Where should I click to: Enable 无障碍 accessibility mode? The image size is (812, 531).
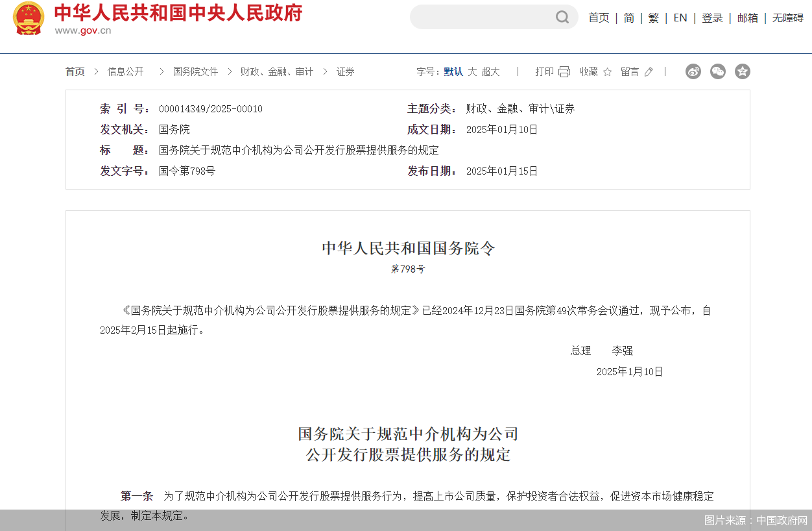pos(787,18)
